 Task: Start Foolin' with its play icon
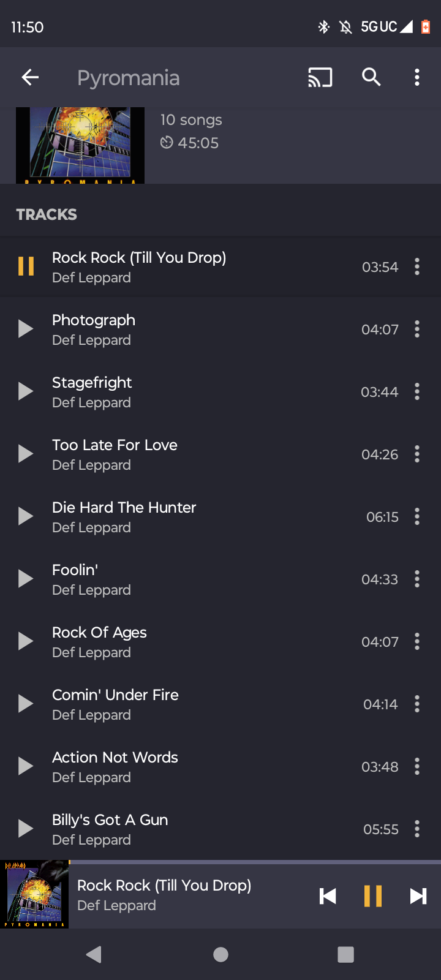coord(26,579)
